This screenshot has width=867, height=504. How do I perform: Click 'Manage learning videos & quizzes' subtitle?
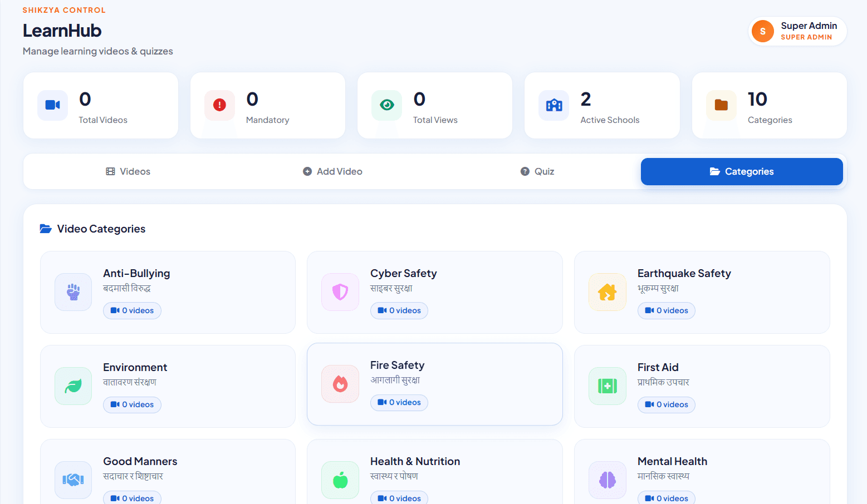[98, 51]
